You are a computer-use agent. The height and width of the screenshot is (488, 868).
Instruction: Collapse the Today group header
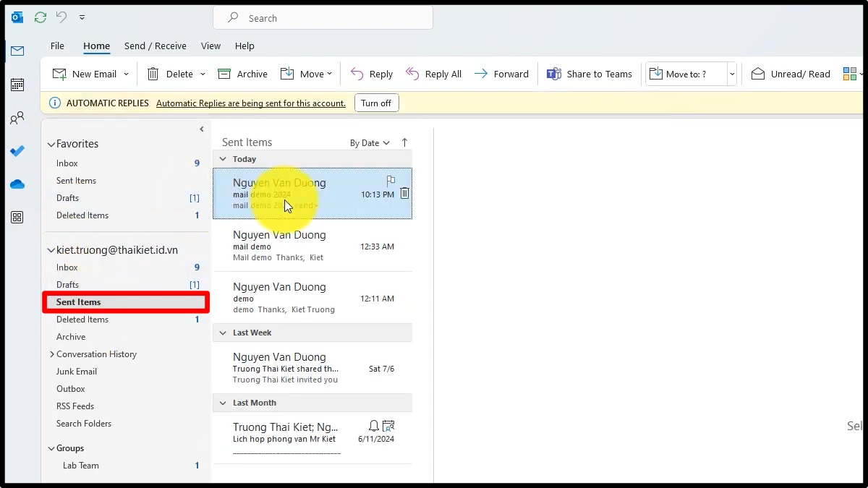[224, 159]
